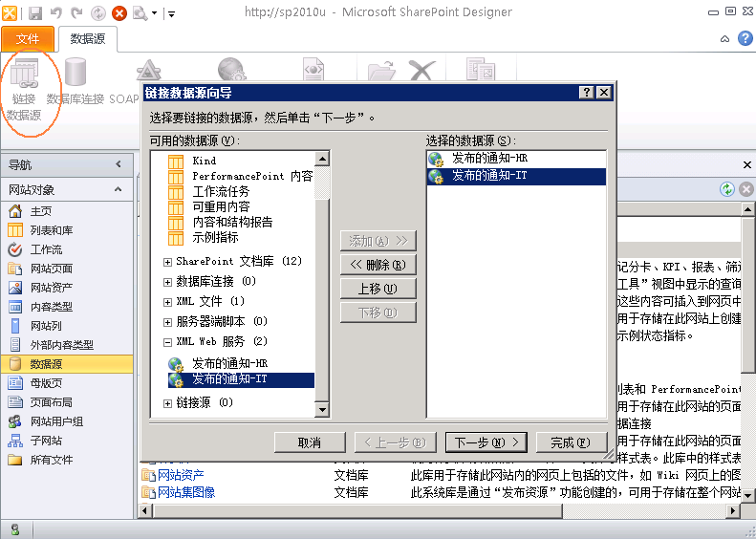756x539 pixels.
Task: Click 取消 to cancel wizard
Action: point(310,442)
